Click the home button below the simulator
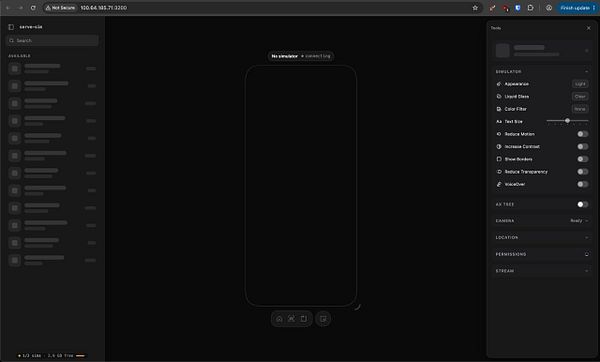 pos(279,319)
